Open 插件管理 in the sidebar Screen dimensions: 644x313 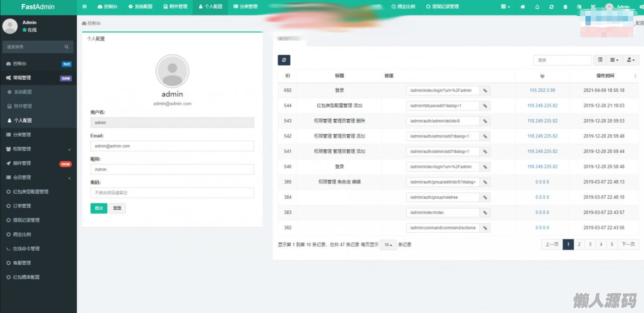(38, 163)
